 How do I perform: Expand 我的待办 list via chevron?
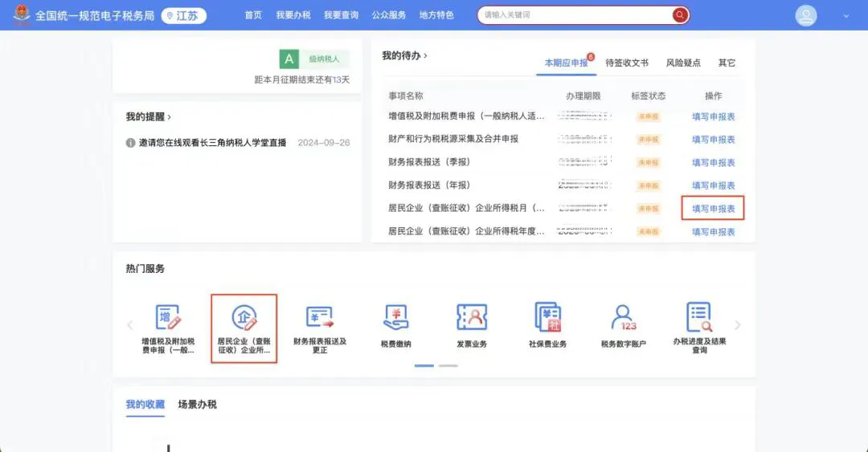pyautogui.click(x=426, y=56)
